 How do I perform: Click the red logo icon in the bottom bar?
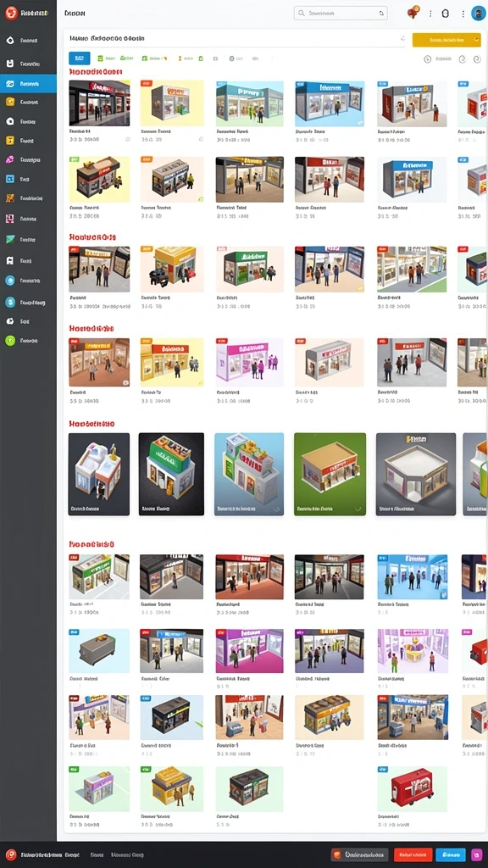[x=11, y=854]
